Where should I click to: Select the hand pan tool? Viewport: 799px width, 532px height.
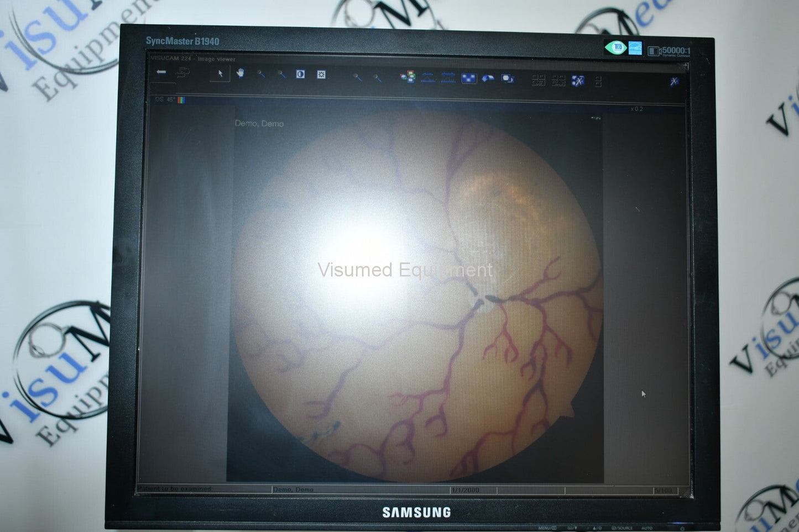[x=240, y=73]
